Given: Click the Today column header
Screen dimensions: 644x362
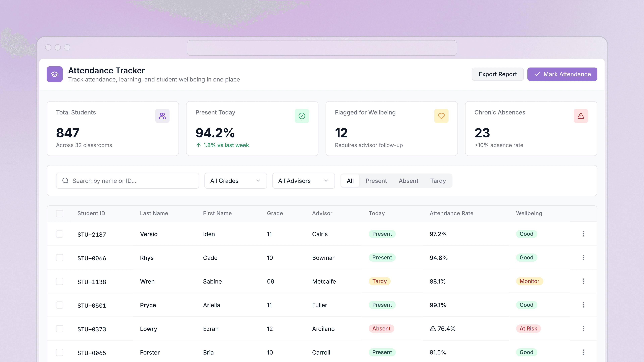Looking at the screenshot, I should pyautogui.click(x=377, y=213).
